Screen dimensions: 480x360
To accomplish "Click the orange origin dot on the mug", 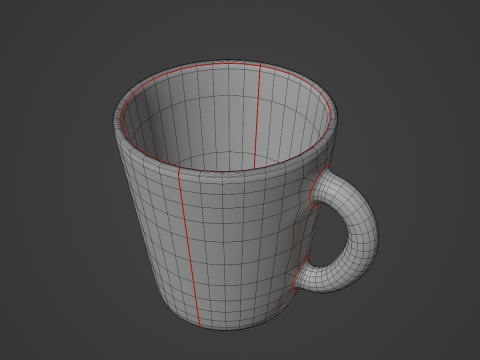I will [x=228, y=280].
